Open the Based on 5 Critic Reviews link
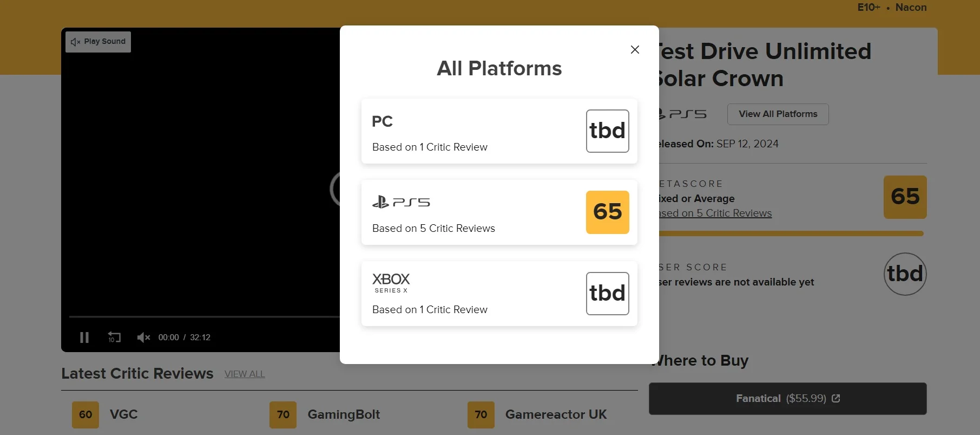980x435 pixels. coord(714,213)
